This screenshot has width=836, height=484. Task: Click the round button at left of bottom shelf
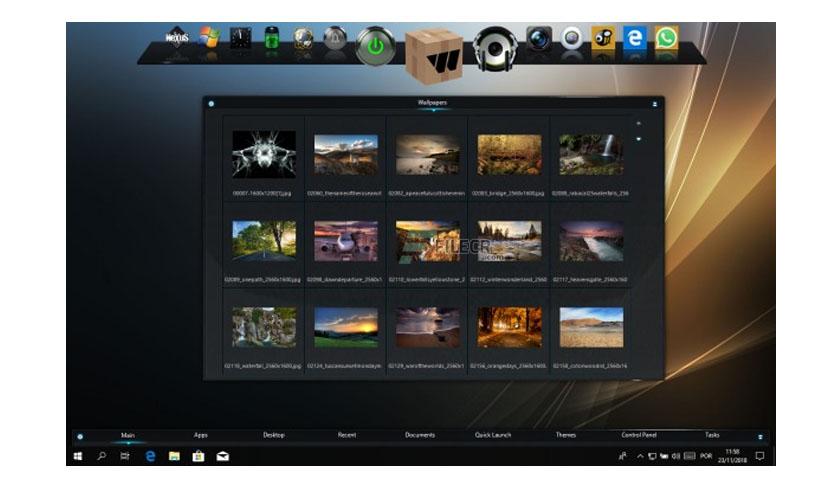pos(80,437)
